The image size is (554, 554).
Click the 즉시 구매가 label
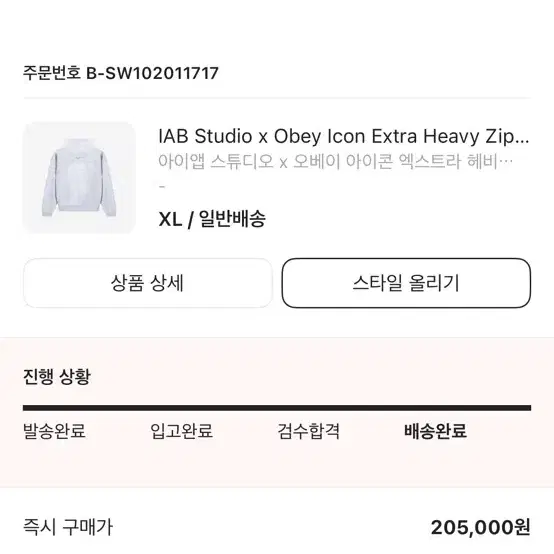point(68,527)
